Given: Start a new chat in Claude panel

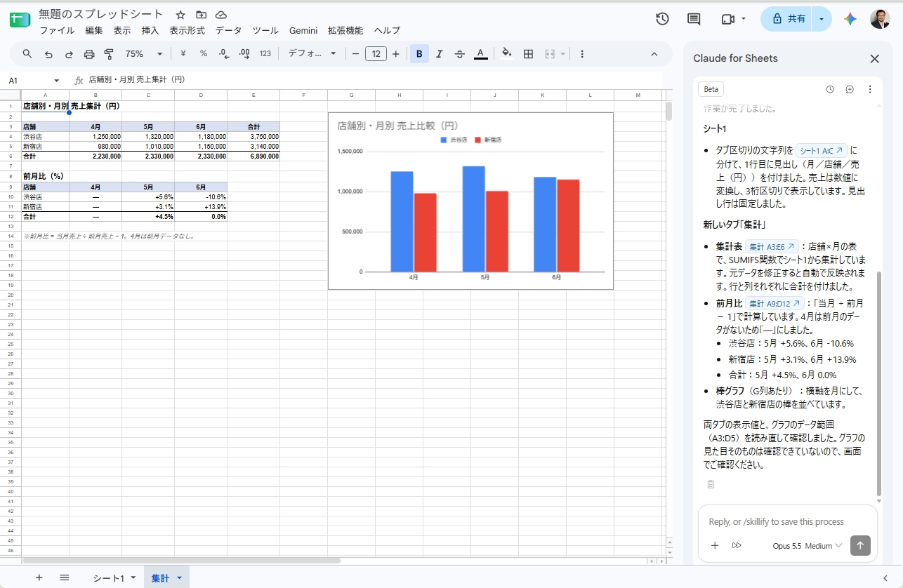Looking at the screenshot, I should 850,89.
